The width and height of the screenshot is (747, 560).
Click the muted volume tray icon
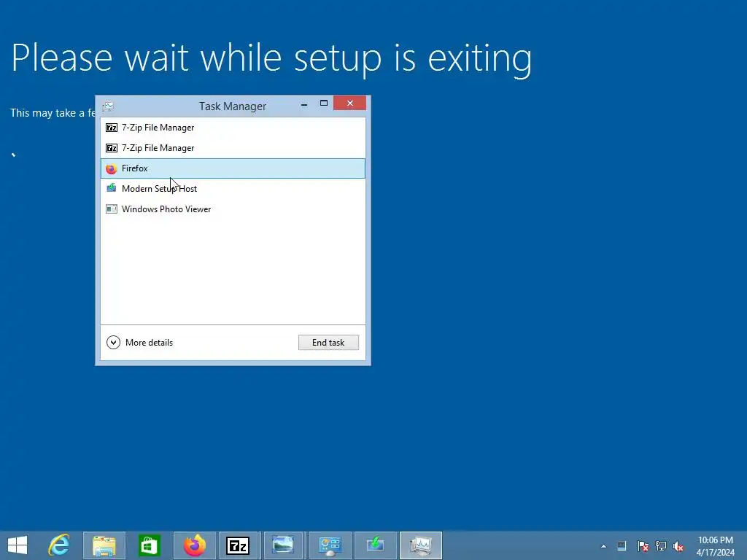(x=678, y=546)
